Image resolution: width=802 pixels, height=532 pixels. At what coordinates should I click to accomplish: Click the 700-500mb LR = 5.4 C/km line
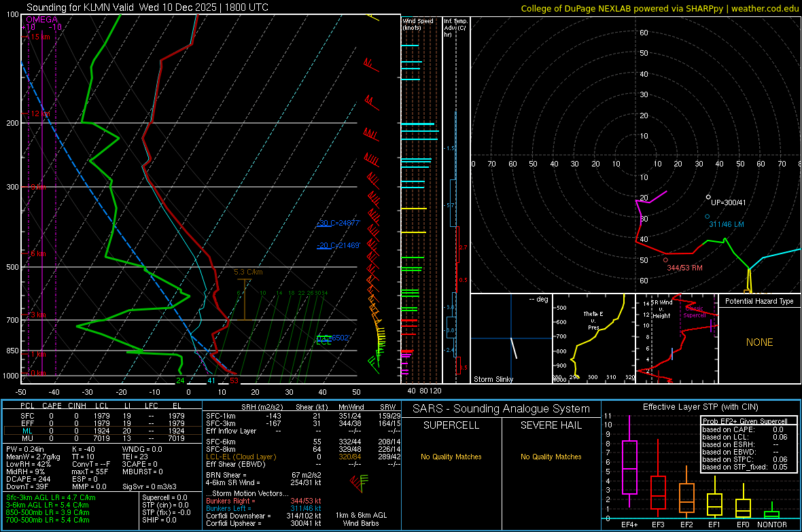tap(48, 520)
